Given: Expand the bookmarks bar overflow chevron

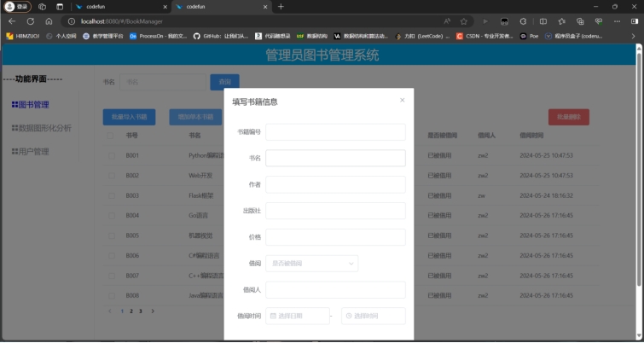Looking at the screenshot, I should tap(634, 37).
